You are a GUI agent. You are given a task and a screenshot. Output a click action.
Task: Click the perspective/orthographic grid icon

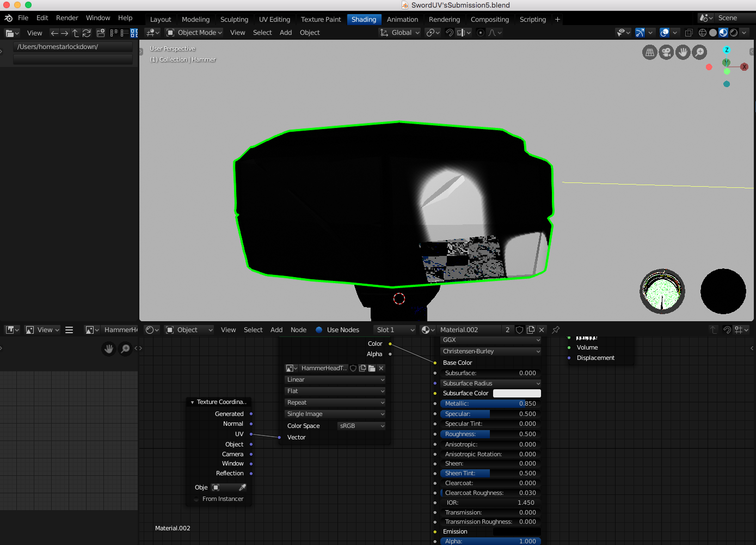[x=650, y=52]
